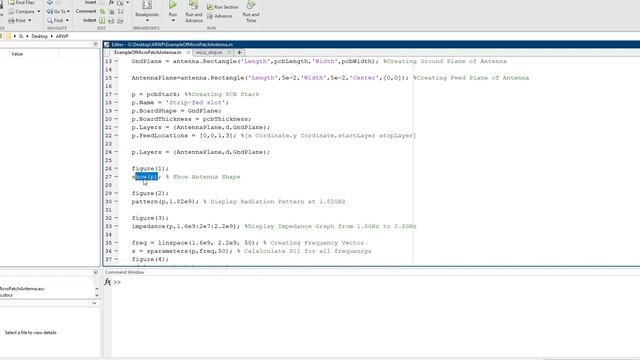
Task: Click the second icon in the Comment row
Action: (111, 11)
